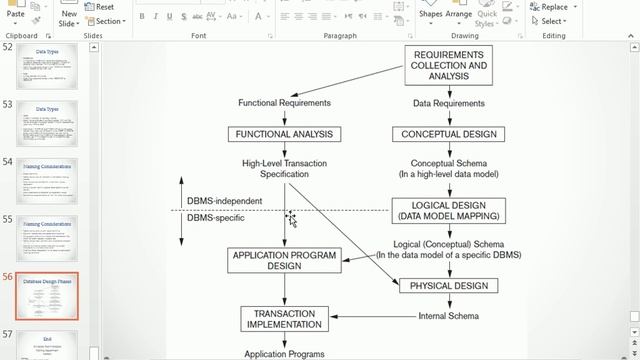Click Convert to SmartArt icon
640x360 pixels.
400,21
